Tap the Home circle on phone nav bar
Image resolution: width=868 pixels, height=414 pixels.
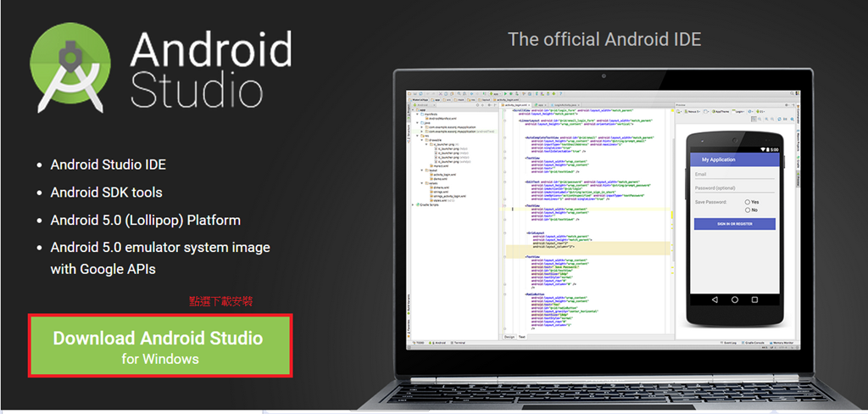[x=735, y=299]
